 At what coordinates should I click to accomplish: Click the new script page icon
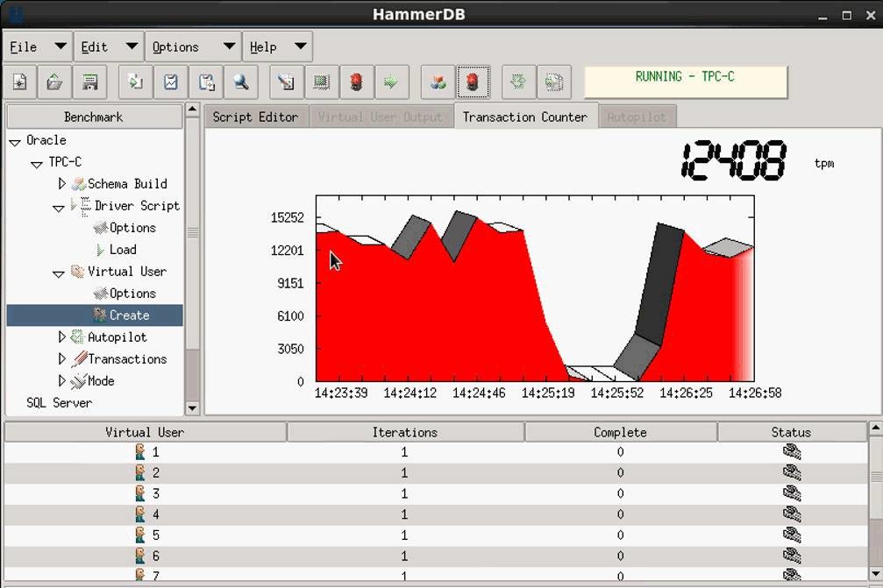19,82
